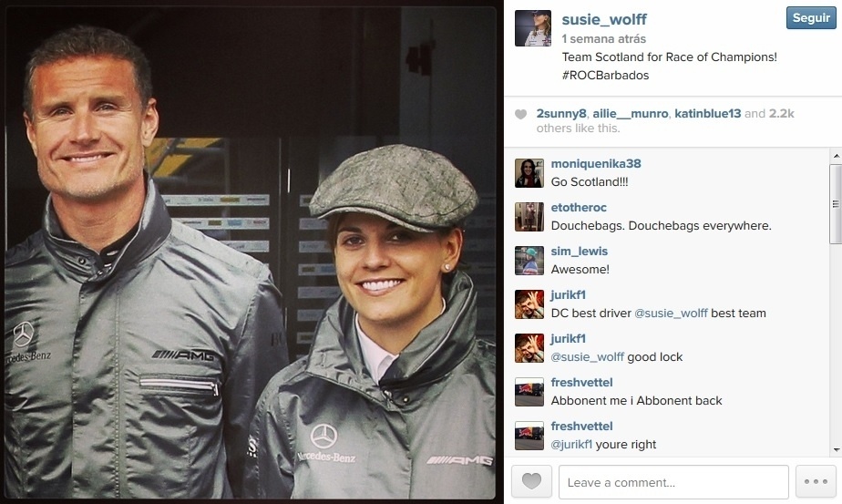Screen dimensions: 842x504
Task: Click the @susie_wolff mention in 'good lock' comment
Action: (588, 356)
